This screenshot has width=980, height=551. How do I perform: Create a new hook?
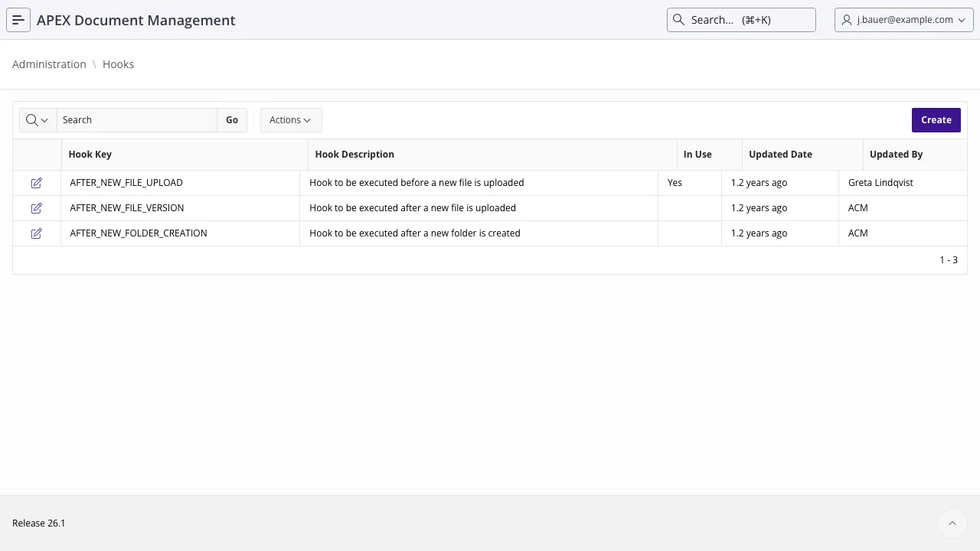[x=936, y=120]
